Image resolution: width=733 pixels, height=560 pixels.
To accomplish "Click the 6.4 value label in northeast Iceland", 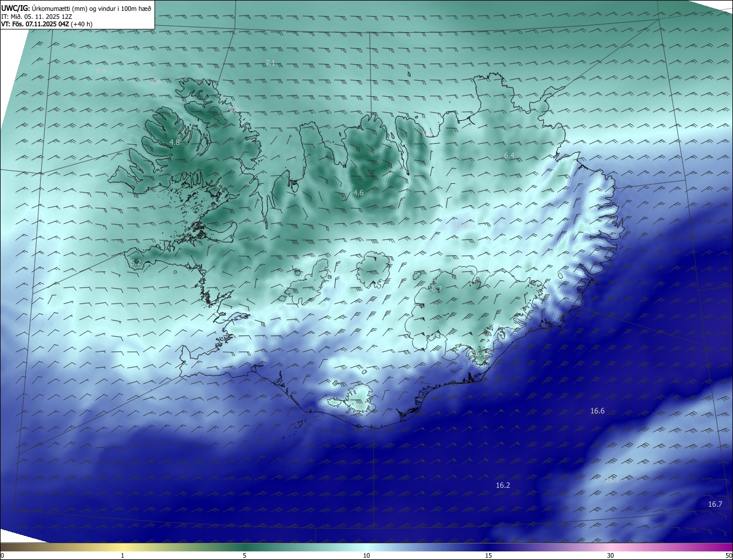I will pyautogui.click(x=509, y=156).
